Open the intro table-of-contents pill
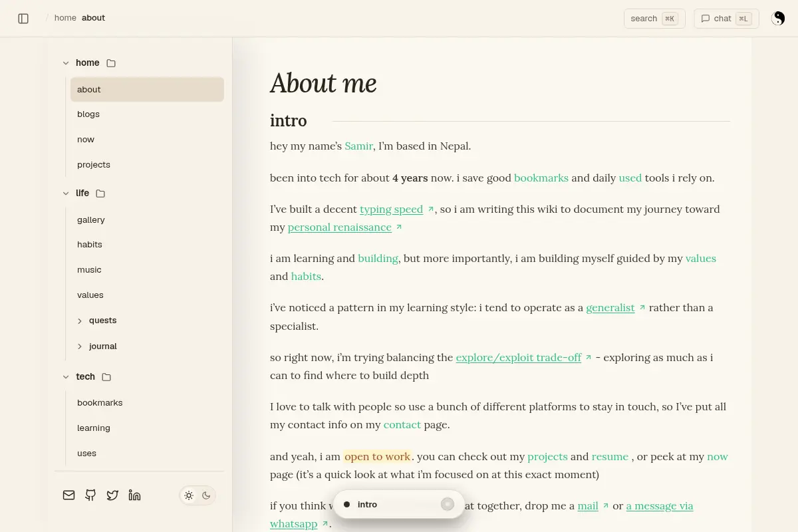798x532 pixels. [398, 504]
